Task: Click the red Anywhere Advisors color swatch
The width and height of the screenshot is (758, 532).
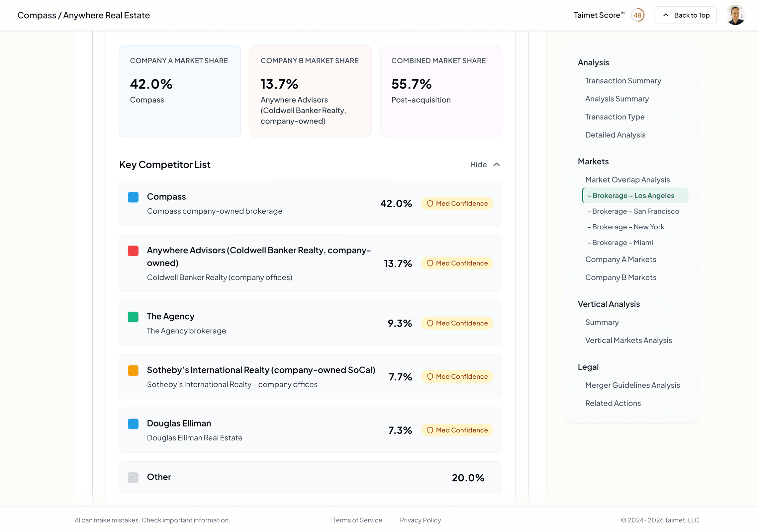Action: [x=133, y=251]
